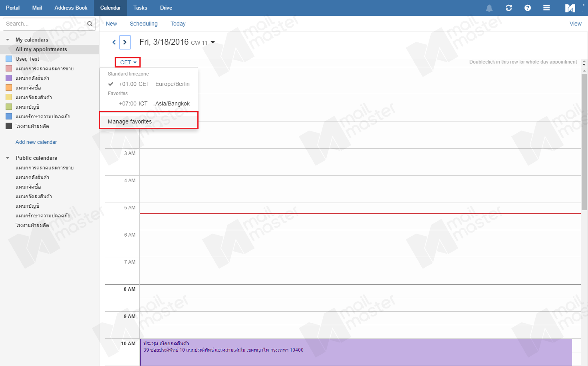Open the date picker dropdown arrow
This screenshot has width=588, height=366.
coord(213,42)
